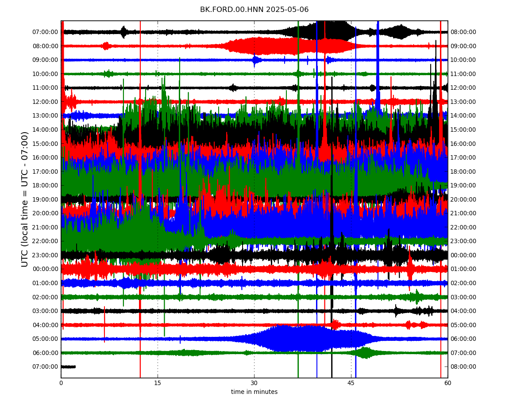Click the left 13:00:00 axis label
Screen dimensions: 509x420
coord(45,116)
